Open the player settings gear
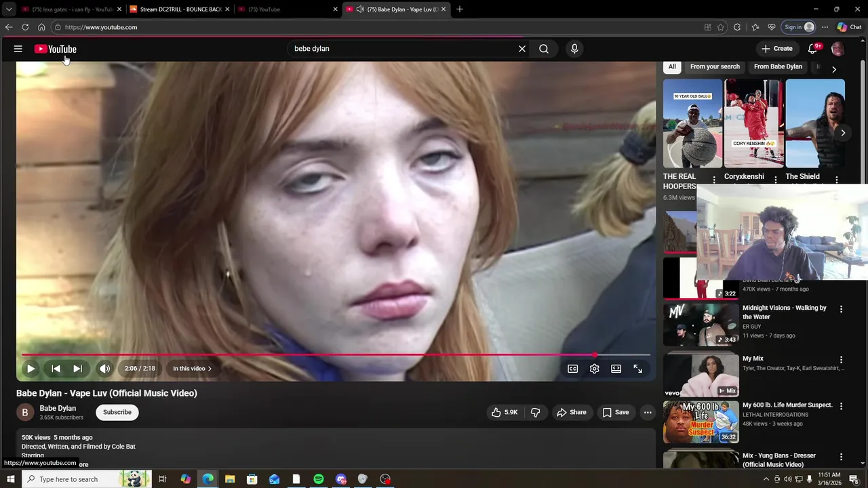 [594, 369]
